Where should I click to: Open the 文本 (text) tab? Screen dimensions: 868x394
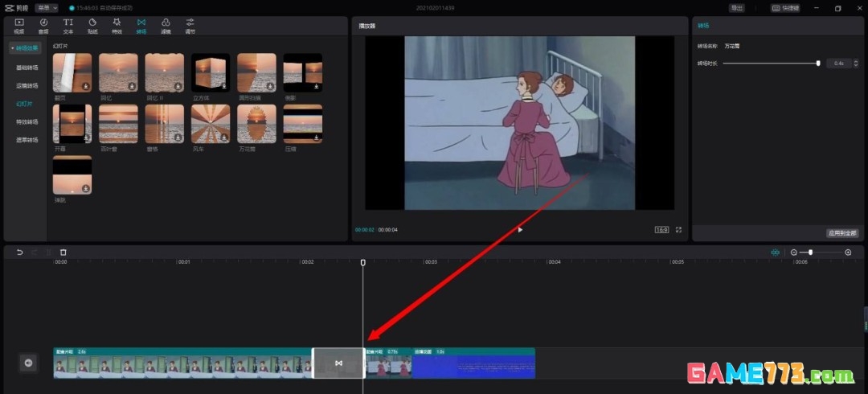(68, 26)
